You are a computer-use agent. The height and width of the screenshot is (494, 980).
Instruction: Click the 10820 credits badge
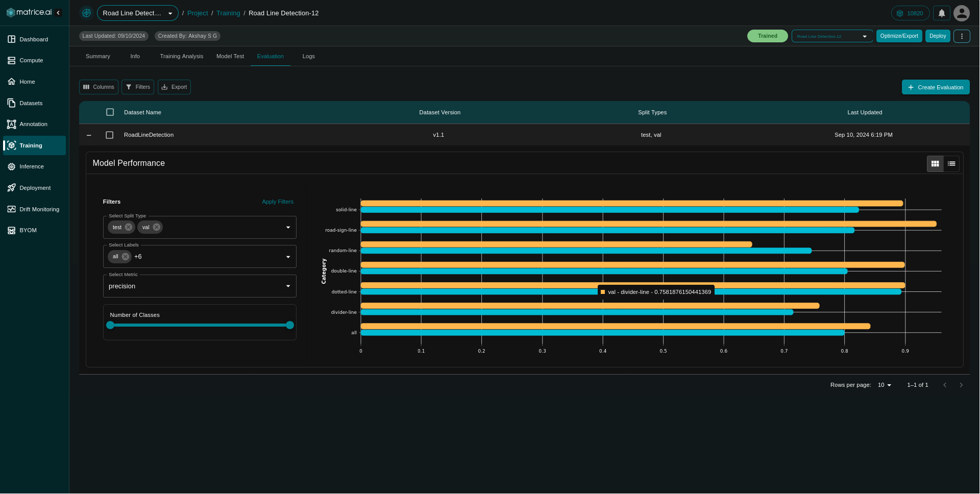click(910, 13)
